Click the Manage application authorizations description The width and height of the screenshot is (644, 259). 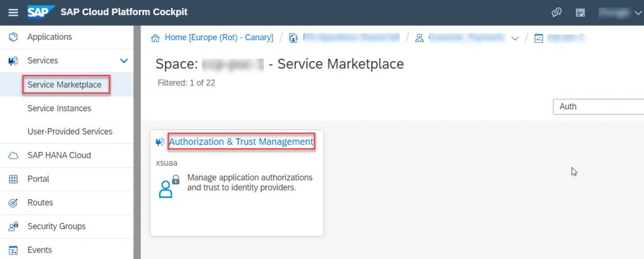click(x=250, y=183)
